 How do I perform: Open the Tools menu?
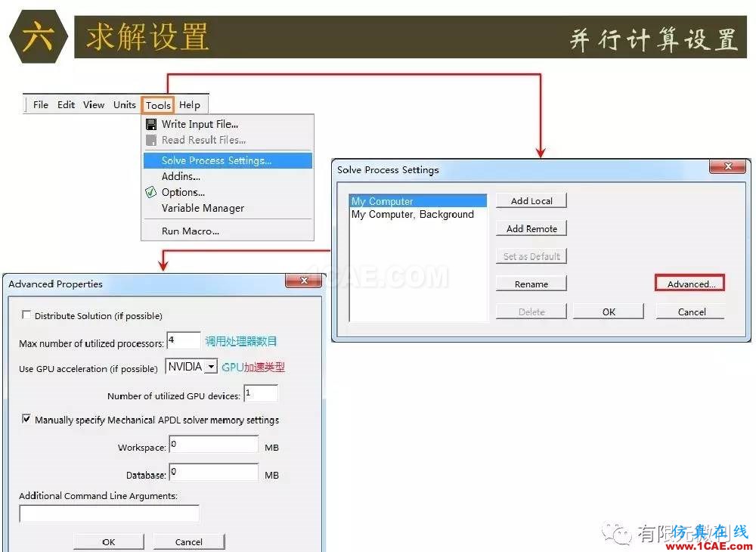[x=158, y=105]
